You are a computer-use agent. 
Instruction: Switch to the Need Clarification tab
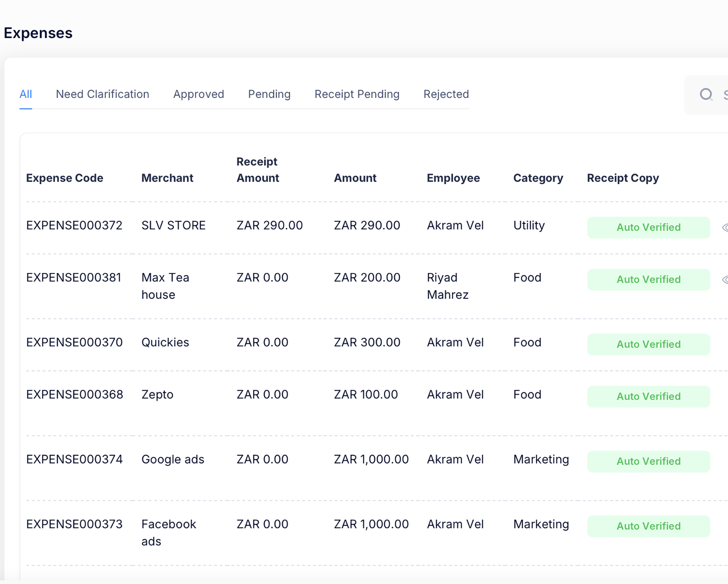pos(102,94)
